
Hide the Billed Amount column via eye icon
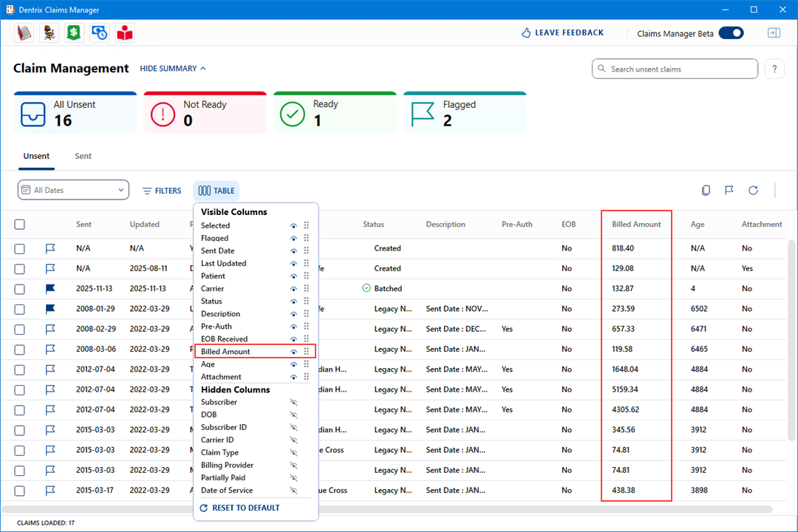(x=293, y=352)
